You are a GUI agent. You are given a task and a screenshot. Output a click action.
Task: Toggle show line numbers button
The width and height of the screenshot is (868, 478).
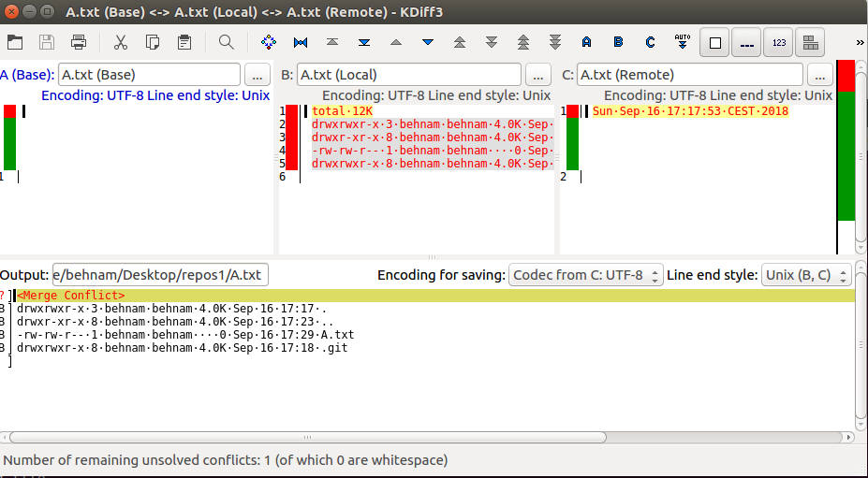click(778, 42)
